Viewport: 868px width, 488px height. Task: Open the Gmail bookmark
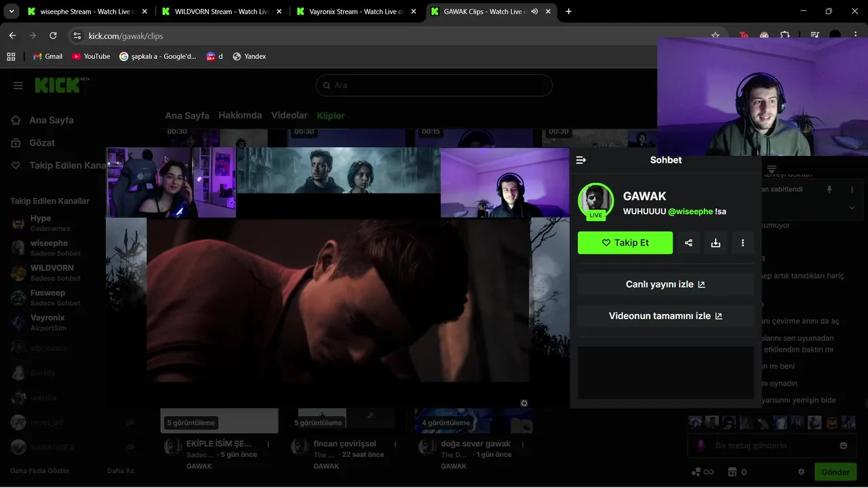coord(47,56)
